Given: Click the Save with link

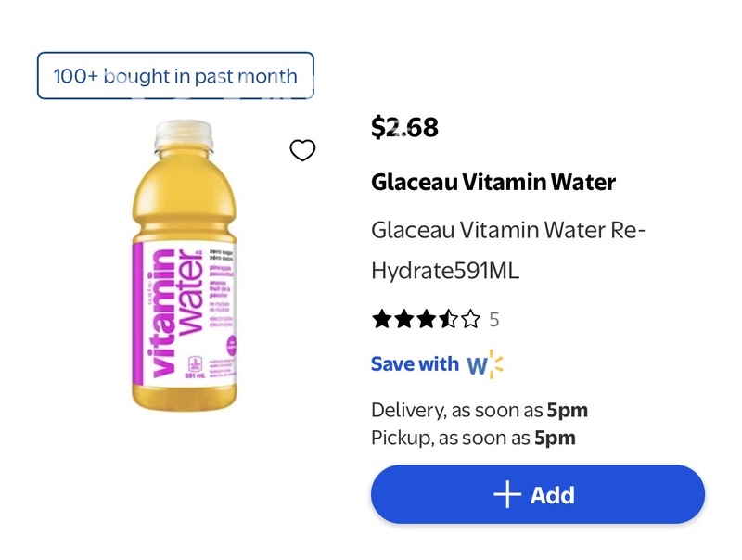Looking at the screenshot, I should (415, 364).
